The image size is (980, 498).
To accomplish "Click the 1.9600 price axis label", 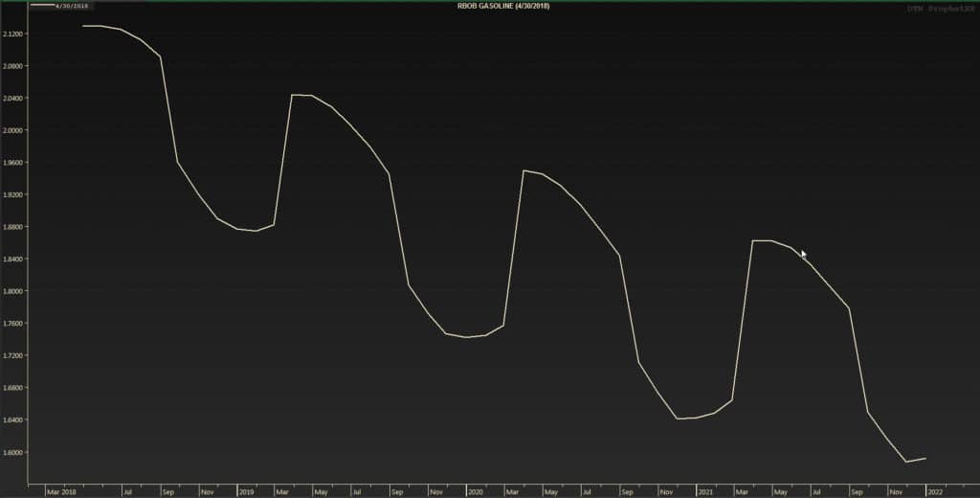I will (x=11, y=163).
